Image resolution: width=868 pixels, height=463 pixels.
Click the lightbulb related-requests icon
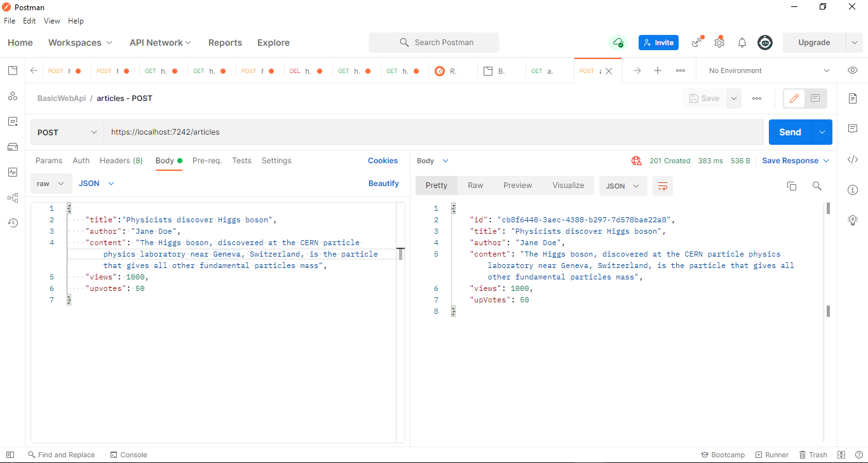(x=853, y=220)
